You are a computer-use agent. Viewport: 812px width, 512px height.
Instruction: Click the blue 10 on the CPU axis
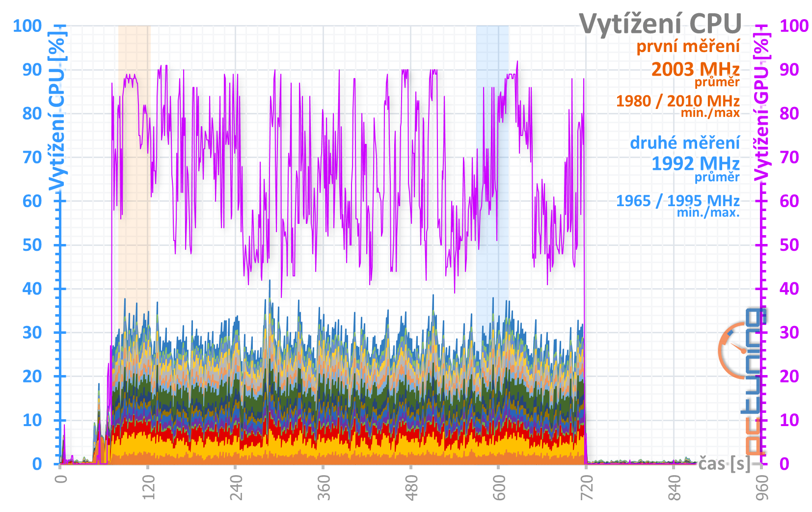(x=32, y=420)
